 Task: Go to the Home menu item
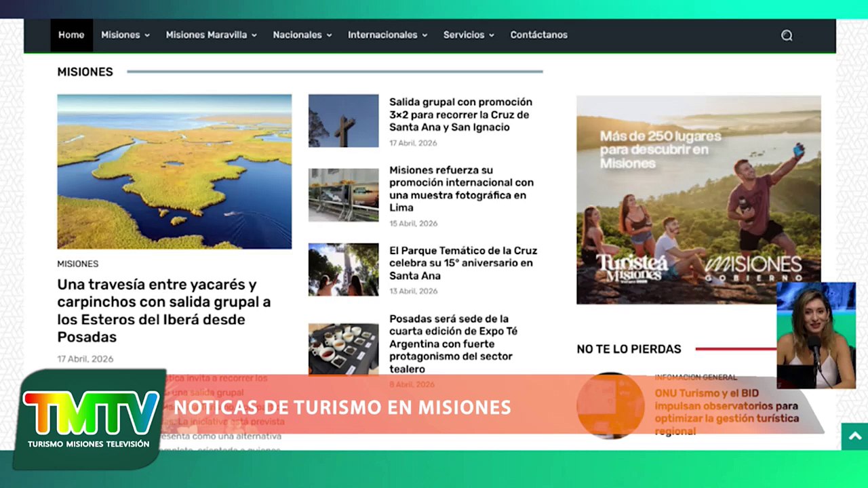[71, 35]
